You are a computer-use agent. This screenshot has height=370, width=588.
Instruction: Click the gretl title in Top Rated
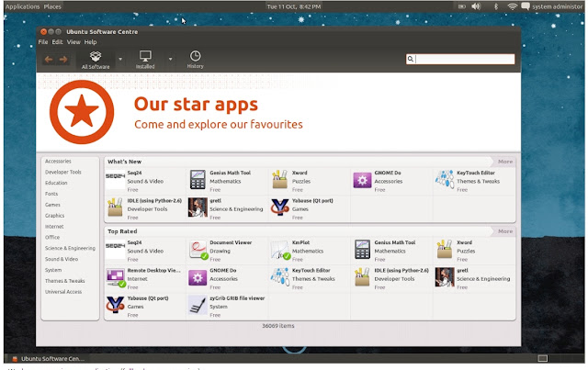462,270
